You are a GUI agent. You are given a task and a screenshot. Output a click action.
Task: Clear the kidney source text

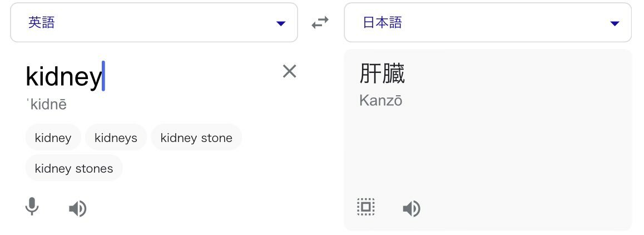(x=290, y=72)
